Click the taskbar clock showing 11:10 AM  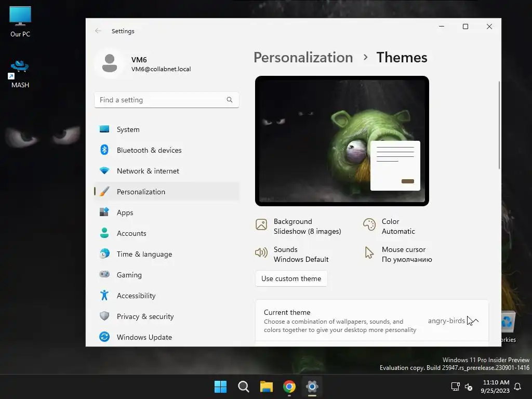495,387
